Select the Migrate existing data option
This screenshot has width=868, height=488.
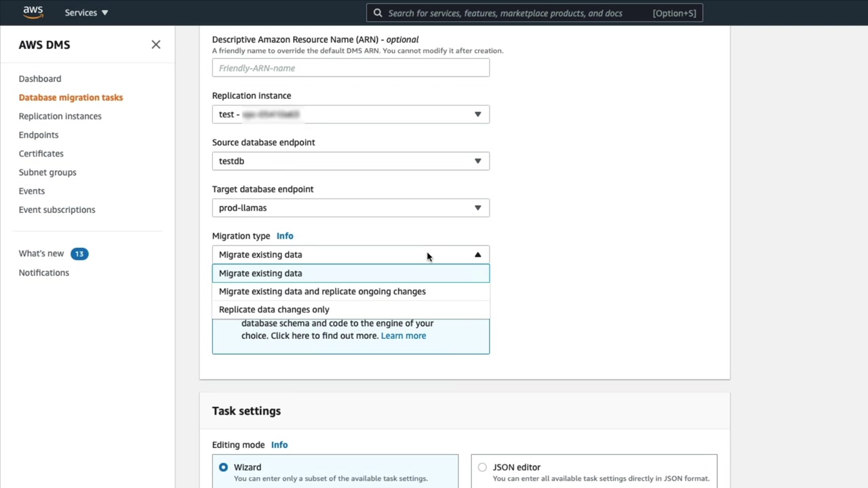260,273
